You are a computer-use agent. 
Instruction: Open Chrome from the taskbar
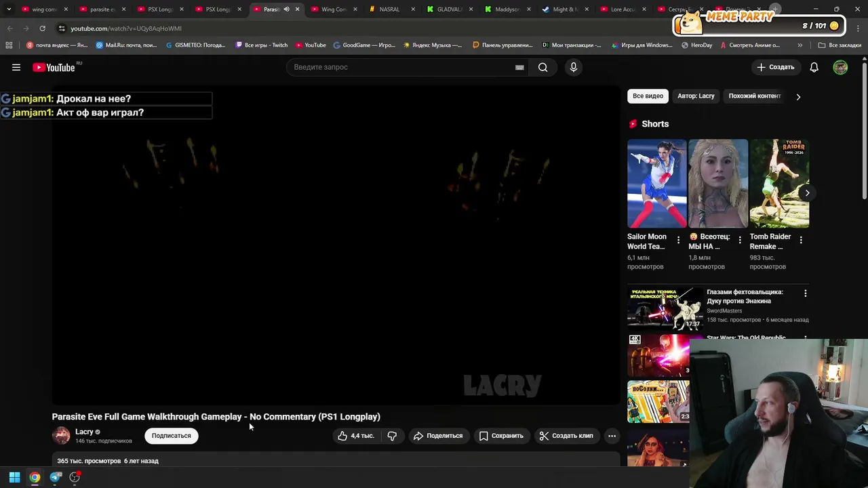click(35, 477)
